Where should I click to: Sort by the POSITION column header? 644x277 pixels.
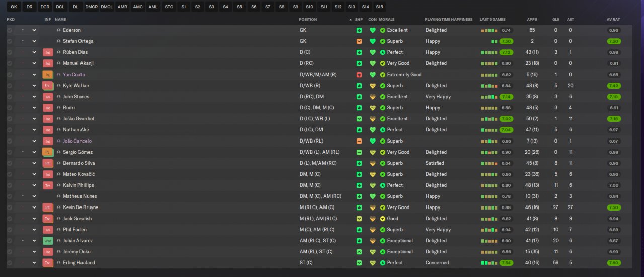[x=308, y=19]
